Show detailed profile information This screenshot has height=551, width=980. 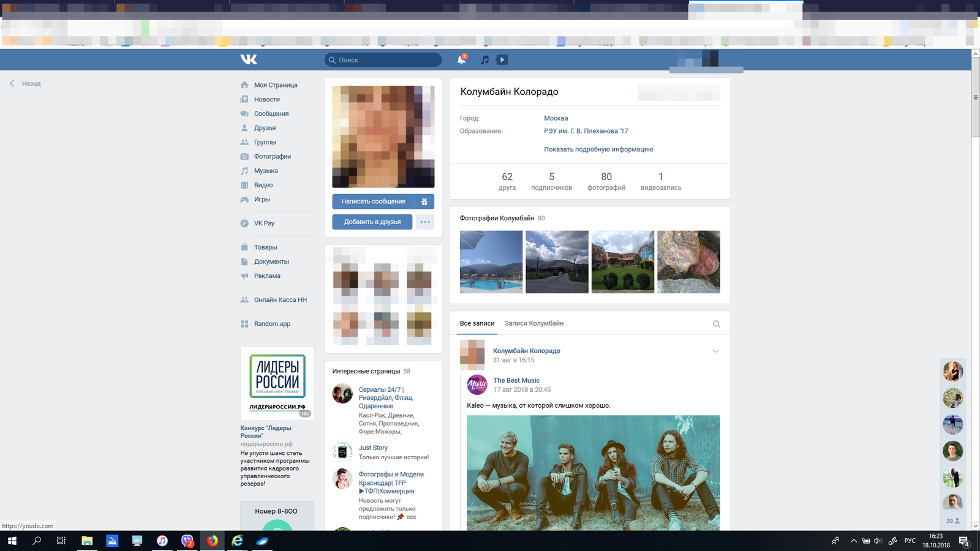coord(598,149)
